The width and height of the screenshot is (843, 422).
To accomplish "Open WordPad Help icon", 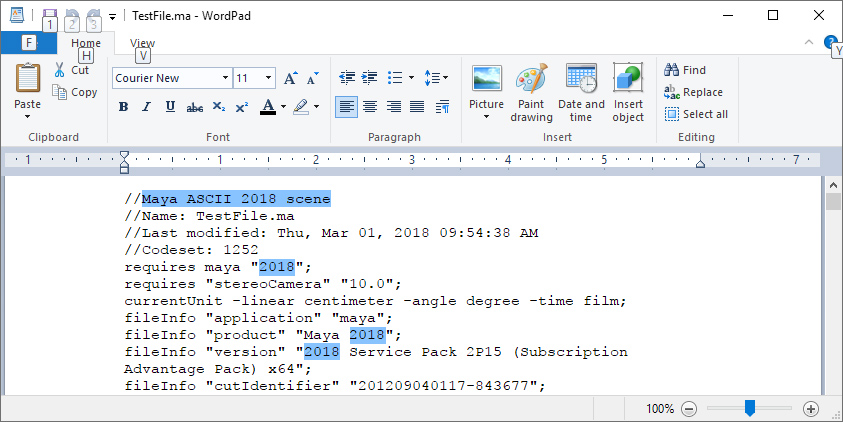I will (831, 42).
